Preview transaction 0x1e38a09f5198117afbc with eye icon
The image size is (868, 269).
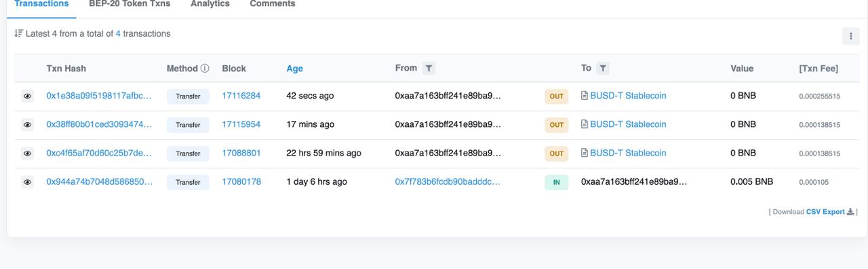pos(28,96)
